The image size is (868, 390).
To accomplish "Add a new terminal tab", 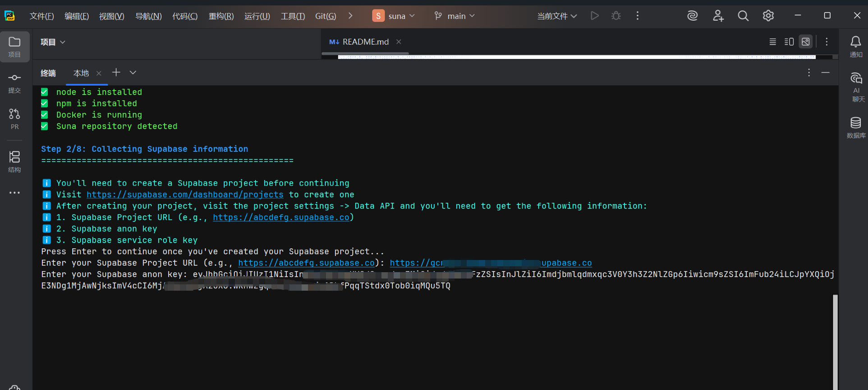I will tap(116, 72).
